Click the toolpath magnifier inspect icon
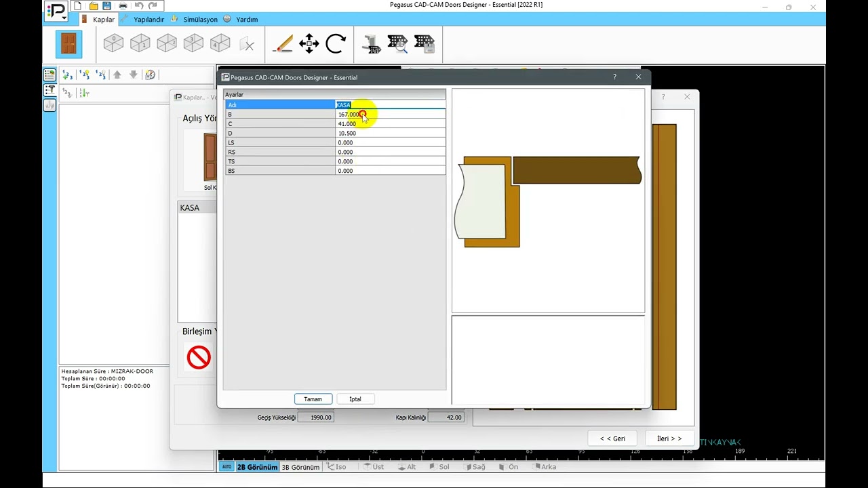 [x=397, y=44]
